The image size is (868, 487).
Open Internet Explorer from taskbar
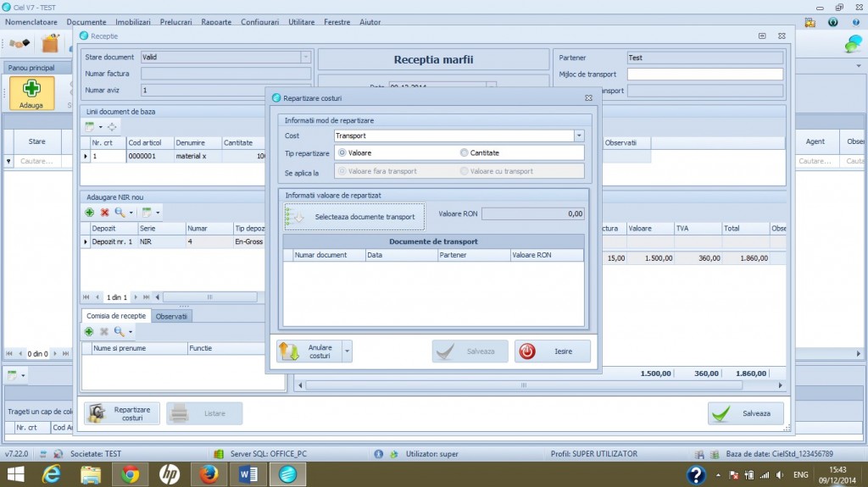pyautogui.click(x=52, y=474)
